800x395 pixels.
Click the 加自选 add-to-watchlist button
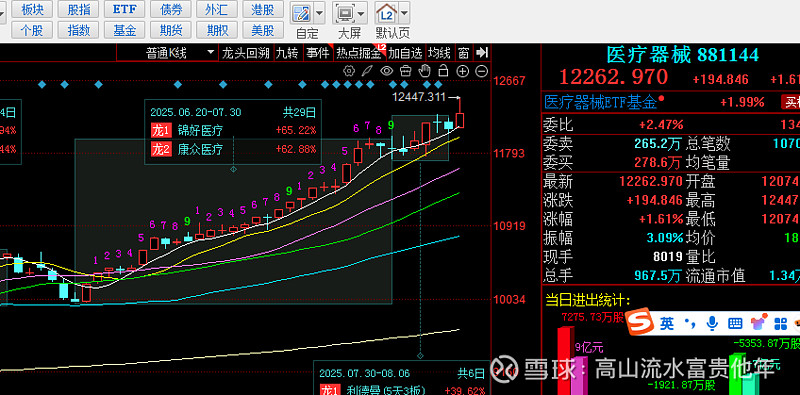pyautogui.click(x=406, y=52)
